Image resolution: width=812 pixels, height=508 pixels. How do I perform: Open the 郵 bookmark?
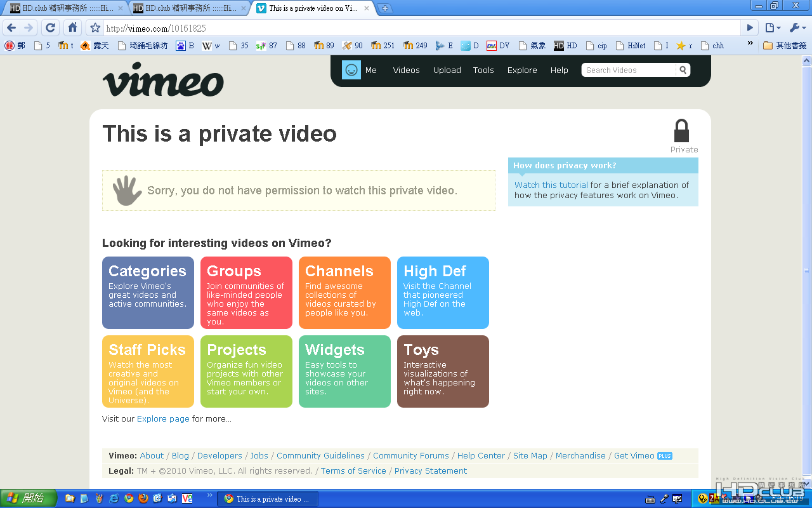tap(15, 46)
